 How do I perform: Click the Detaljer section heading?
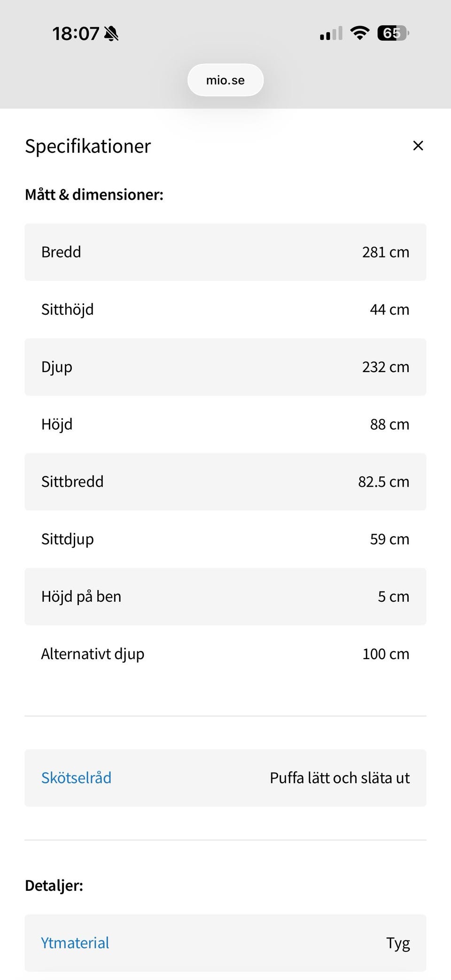54,886
